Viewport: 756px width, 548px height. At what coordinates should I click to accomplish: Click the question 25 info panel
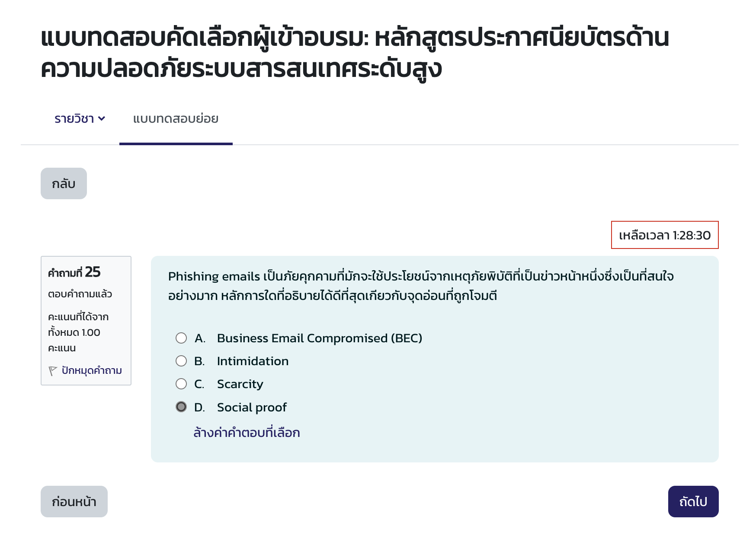(x=86, y=321)
